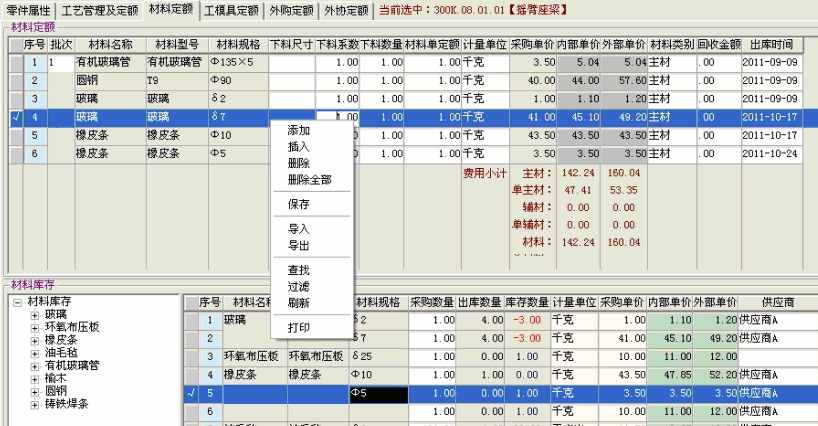Click the 47.85 internal price cell
This screenshot has width=818, height=426.
coord(669,375)
